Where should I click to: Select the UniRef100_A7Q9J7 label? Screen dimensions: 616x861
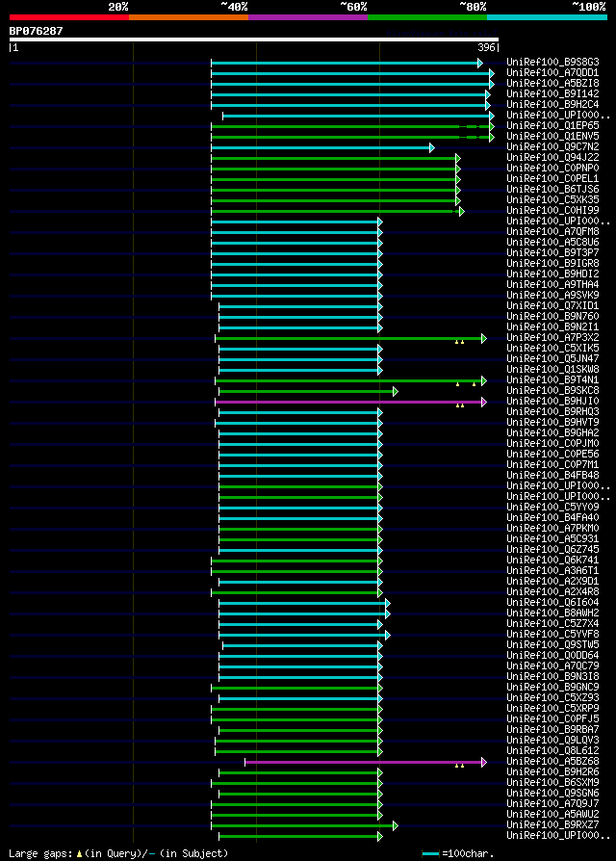point(552,803)
